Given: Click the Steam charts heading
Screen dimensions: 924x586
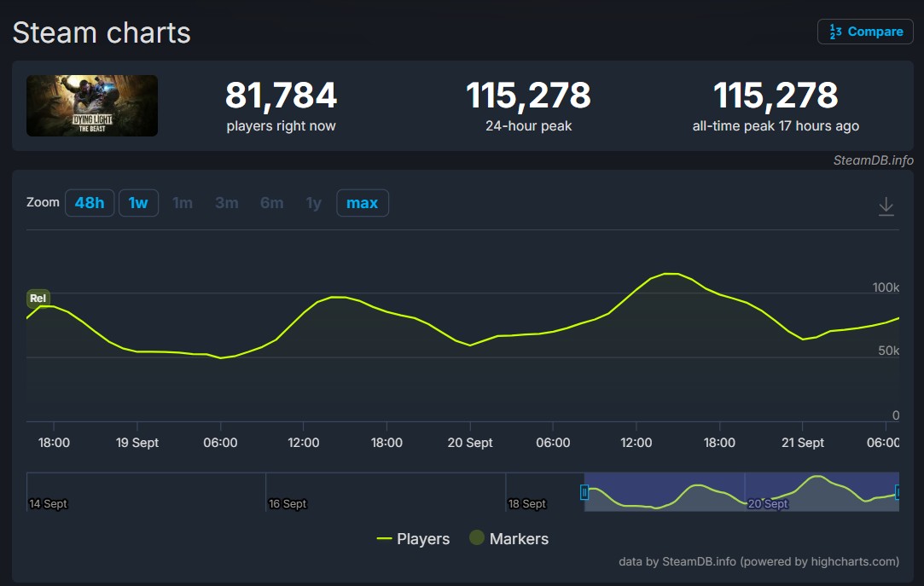Looking at the screenshot, I should pos(102,32).
